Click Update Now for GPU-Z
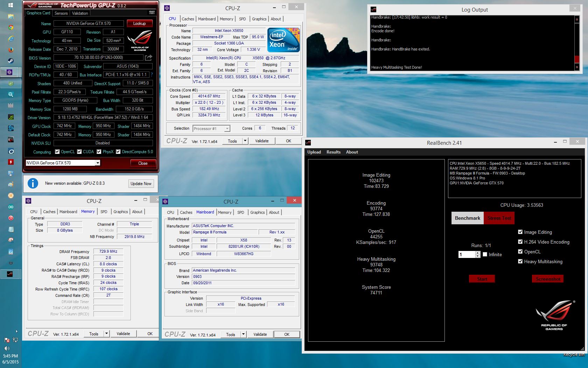Screen dimensions: 588x368 (141, 184)
